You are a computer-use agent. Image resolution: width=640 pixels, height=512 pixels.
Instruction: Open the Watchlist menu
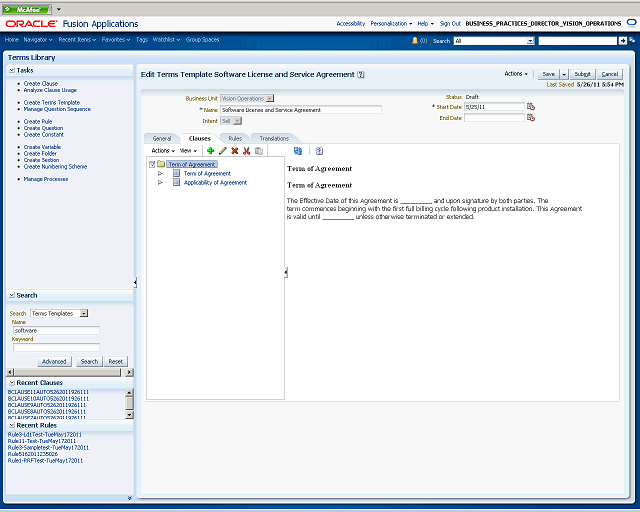pyautogui.click(x=166, y=40)
